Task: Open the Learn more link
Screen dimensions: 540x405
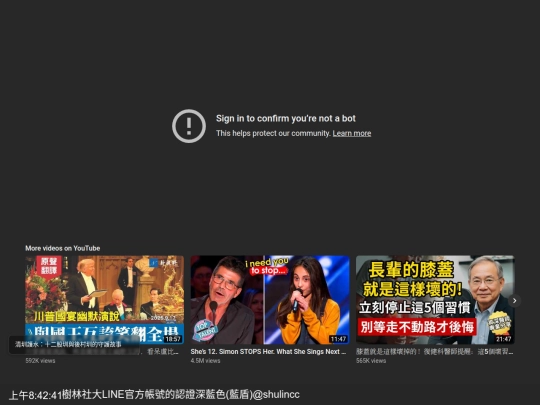Action: (x=352, y=133)
